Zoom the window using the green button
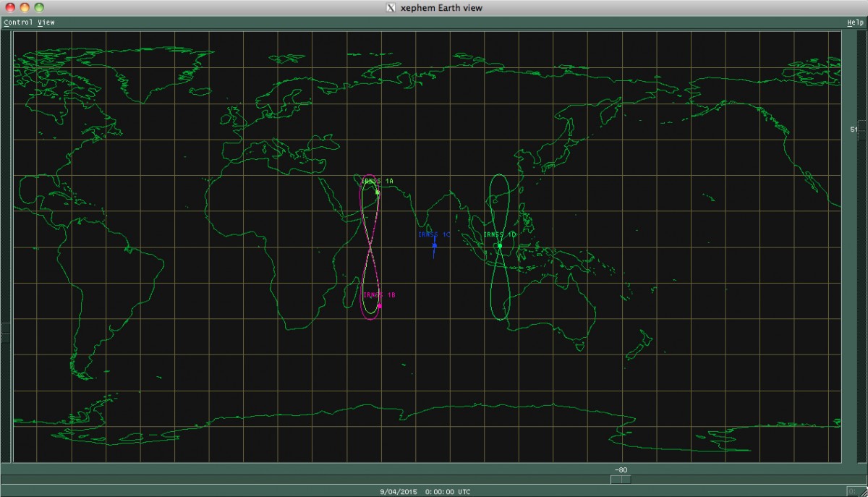 tap(39, 8)
